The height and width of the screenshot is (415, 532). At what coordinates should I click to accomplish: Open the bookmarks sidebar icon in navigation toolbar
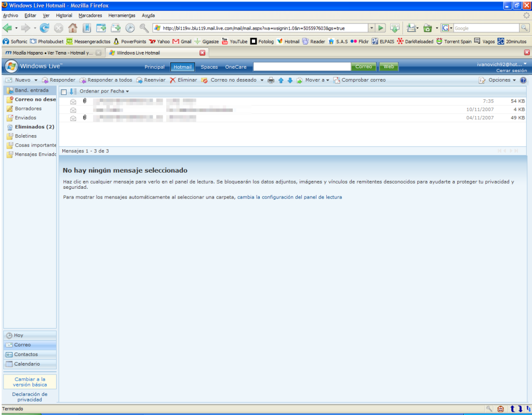click(87, 28)
